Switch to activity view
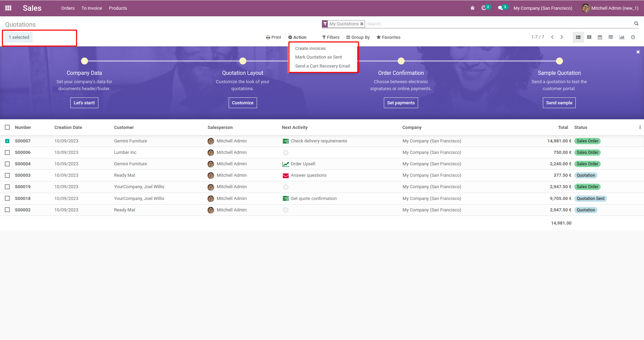 pyautogui.click(x=633, y=37)
